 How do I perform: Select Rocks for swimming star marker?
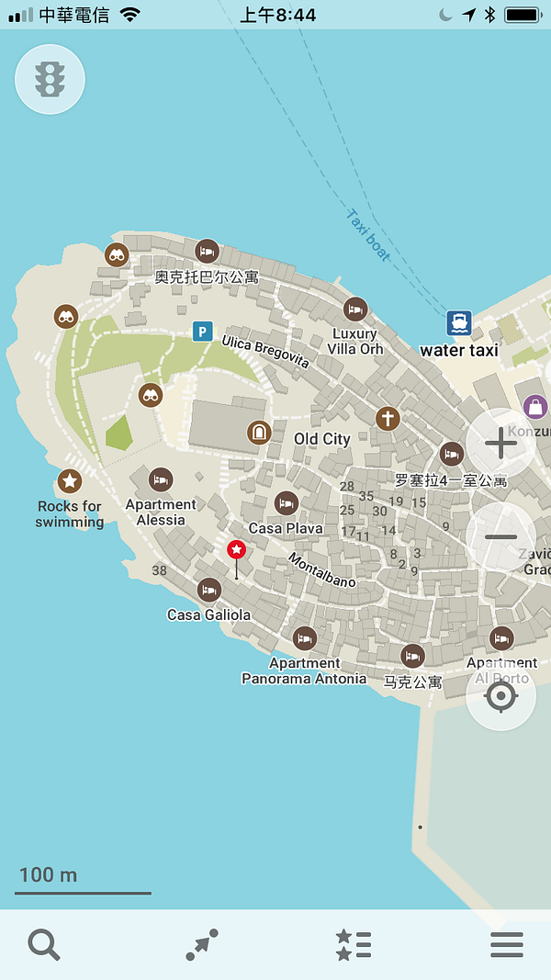[70, 480]
